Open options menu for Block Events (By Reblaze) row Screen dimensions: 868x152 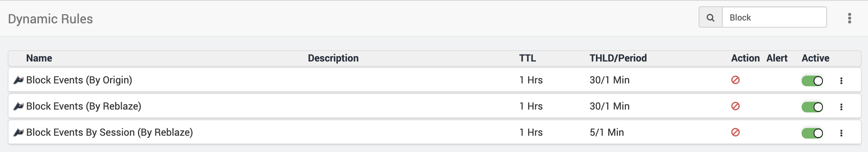[x=841, y=107]
